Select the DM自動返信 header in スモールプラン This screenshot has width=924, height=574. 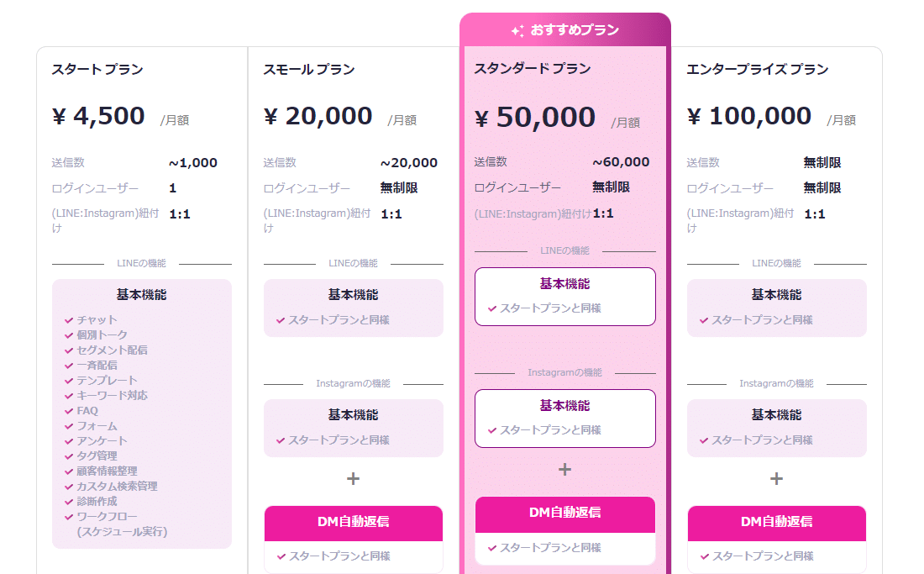click(353, 523)
